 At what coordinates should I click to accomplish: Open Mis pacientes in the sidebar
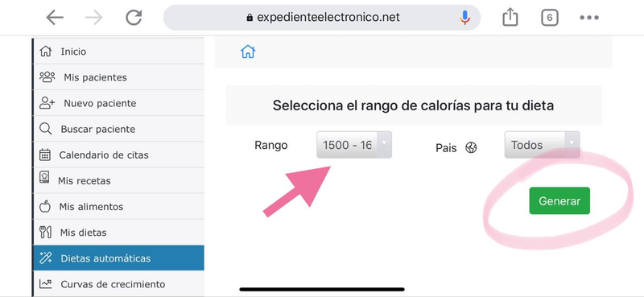pyautogui.click(x=118, y=77)
